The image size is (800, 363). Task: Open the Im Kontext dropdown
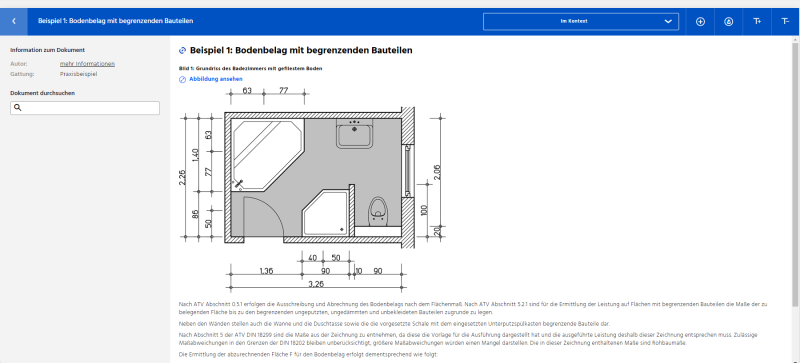pyautogui.click(x=581, y=21)
